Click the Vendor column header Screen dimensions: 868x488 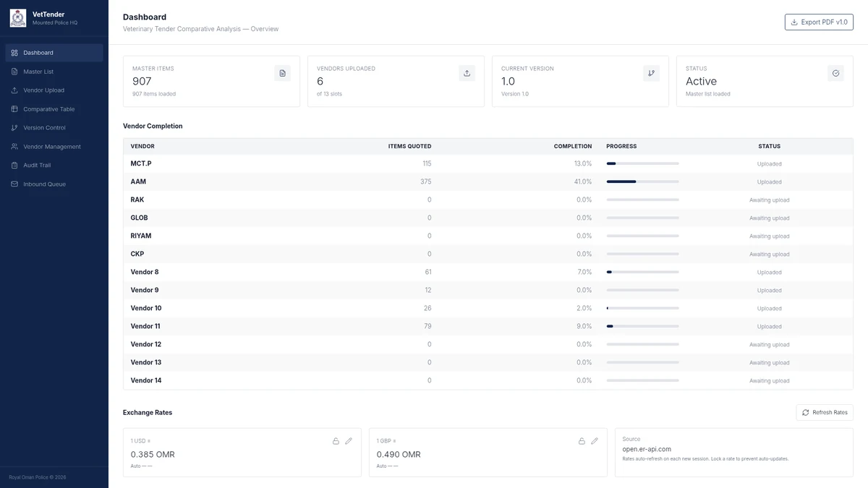(142, 146)
